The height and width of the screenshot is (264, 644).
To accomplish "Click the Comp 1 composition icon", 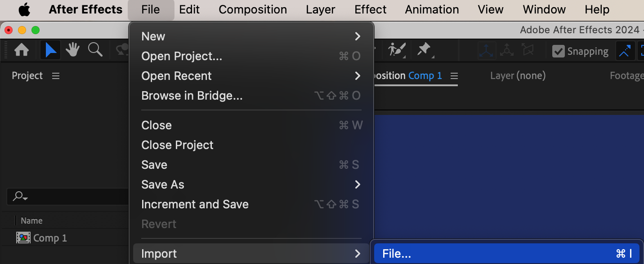I will (x=23, y=238).
